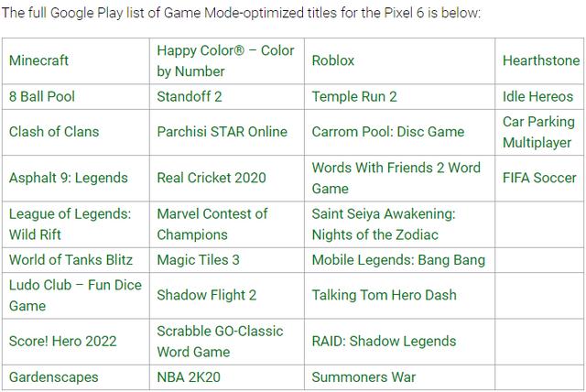Click the 8 Ball Pool link
This screenshot has height=392, width=586.
pos(42,96)
